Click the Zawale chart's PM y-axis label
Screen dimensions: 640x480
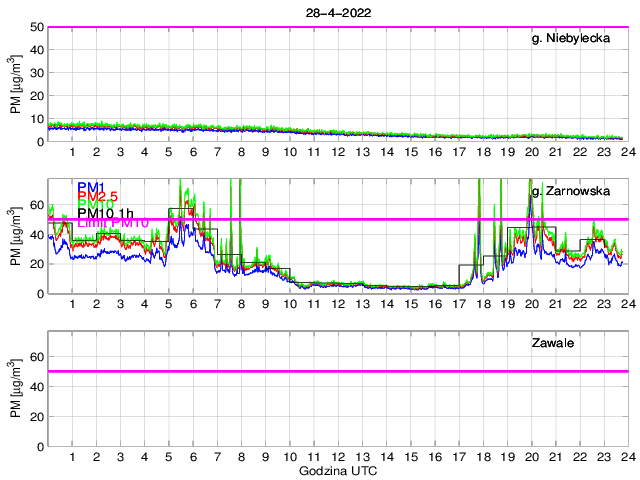click(17, 388)
